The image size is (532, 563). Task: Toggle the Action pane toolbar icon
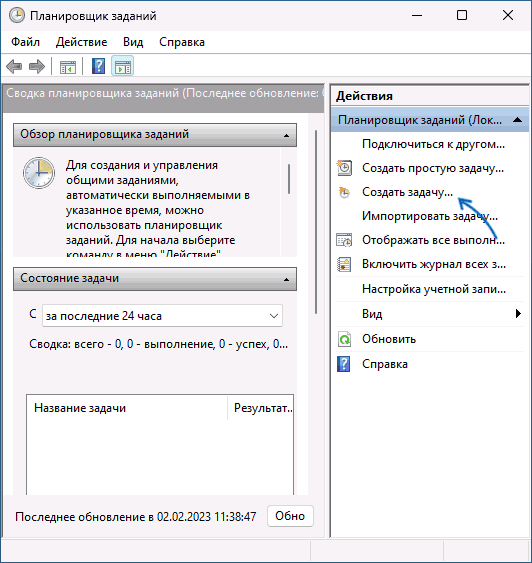pyautogui.click(x=123, y=66)
